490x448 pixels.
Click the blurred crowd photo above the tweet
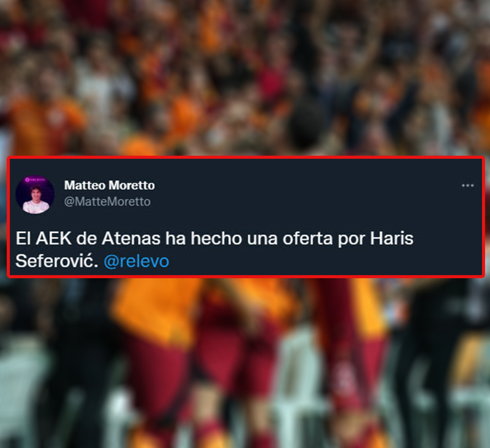click(245, 78)
